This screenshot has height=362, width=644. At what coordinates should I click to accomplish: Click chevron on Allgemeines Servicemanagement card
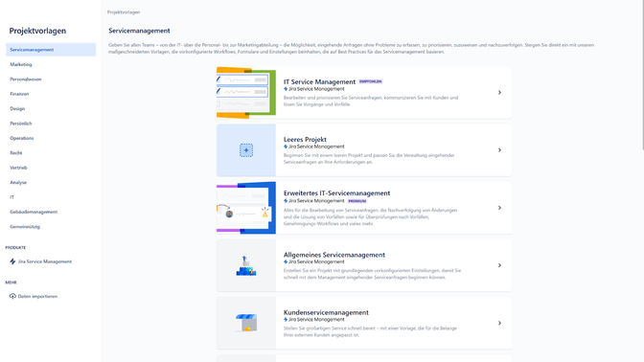point(500,265)
